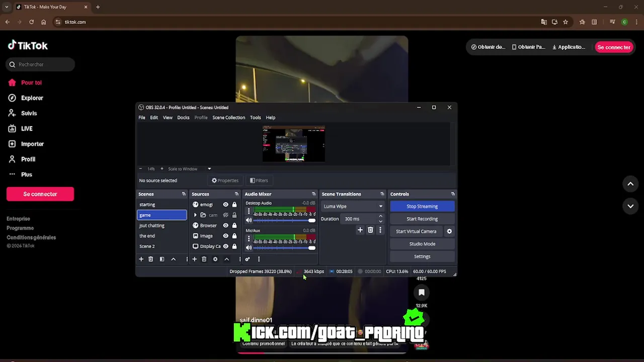
Task: Click Se connecter in TikTok sidebar
Action: [40, 194]
